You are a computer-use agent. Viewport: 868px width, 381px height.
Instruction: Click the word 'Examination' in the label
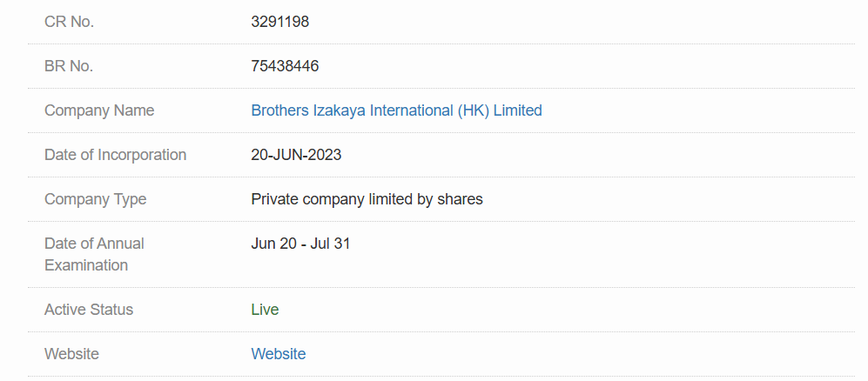[86, 265]
